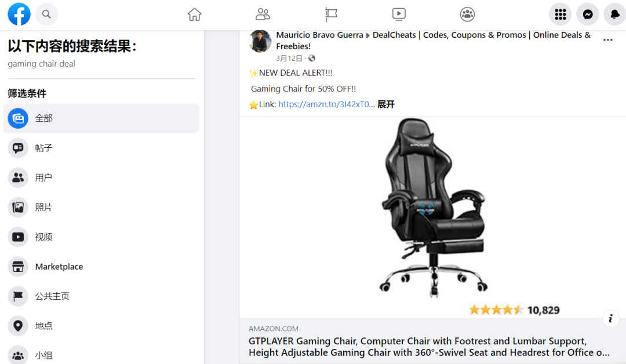This screenshot has height=364, width=626.
Task: Open the Messenger icon
Action: coord(588,14)
